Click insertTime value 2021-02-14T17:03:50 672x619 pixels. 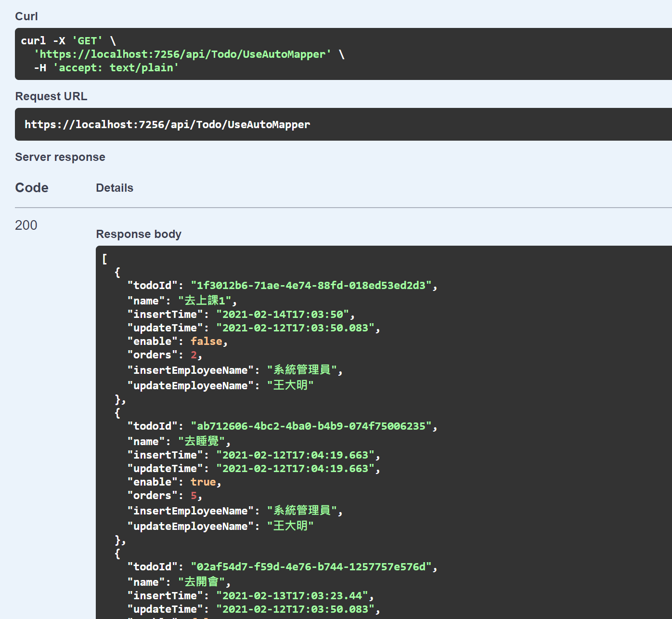point(283,315)
